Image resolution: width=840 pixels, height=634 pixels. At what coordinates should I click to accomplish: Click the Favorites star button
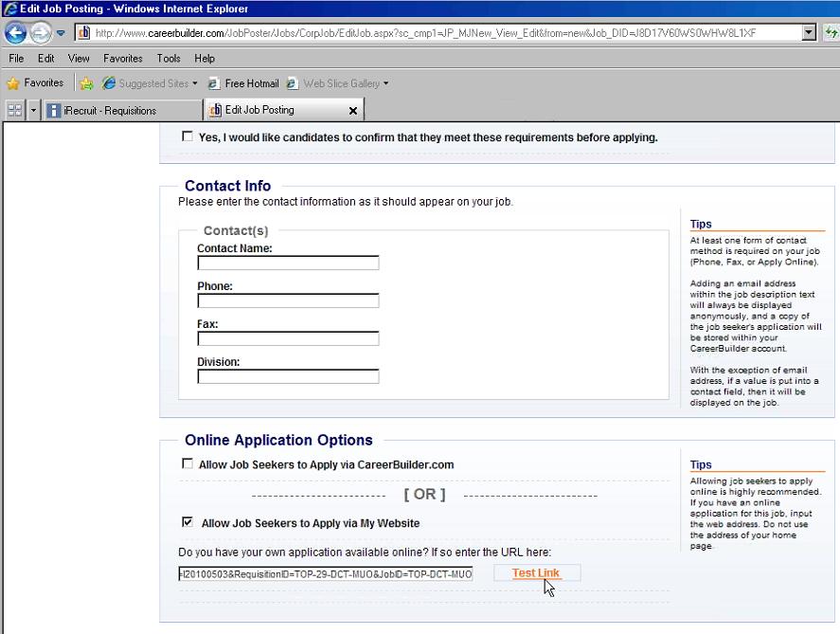[35, 83]
